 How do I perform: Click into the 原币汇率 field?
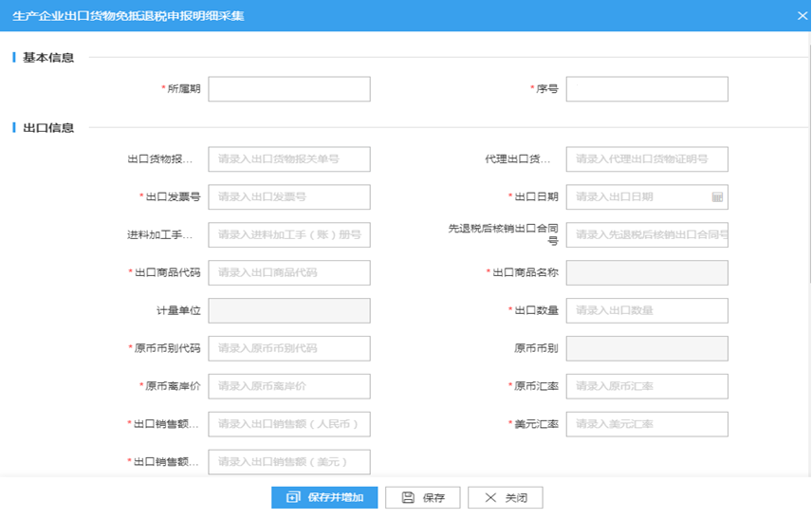(647, 387)
